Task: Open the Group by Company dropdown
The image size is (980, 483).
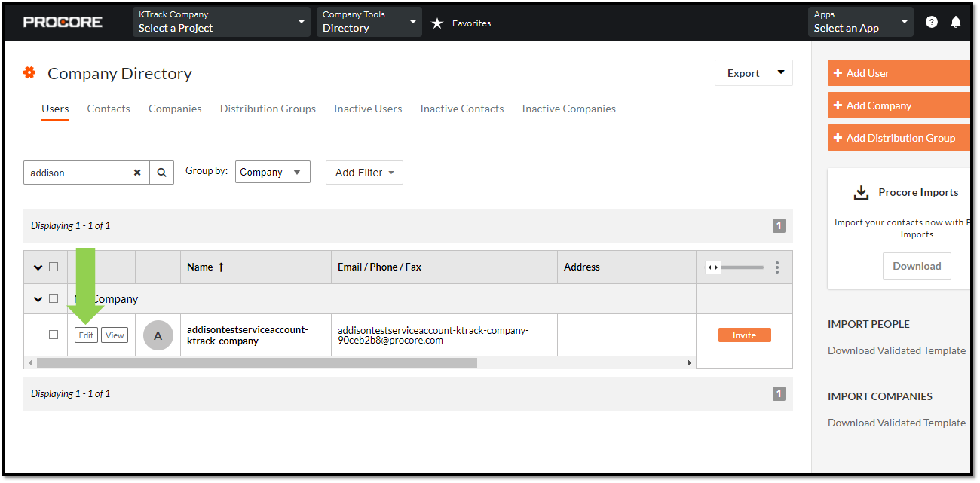Action: click(x=272, y=172)
